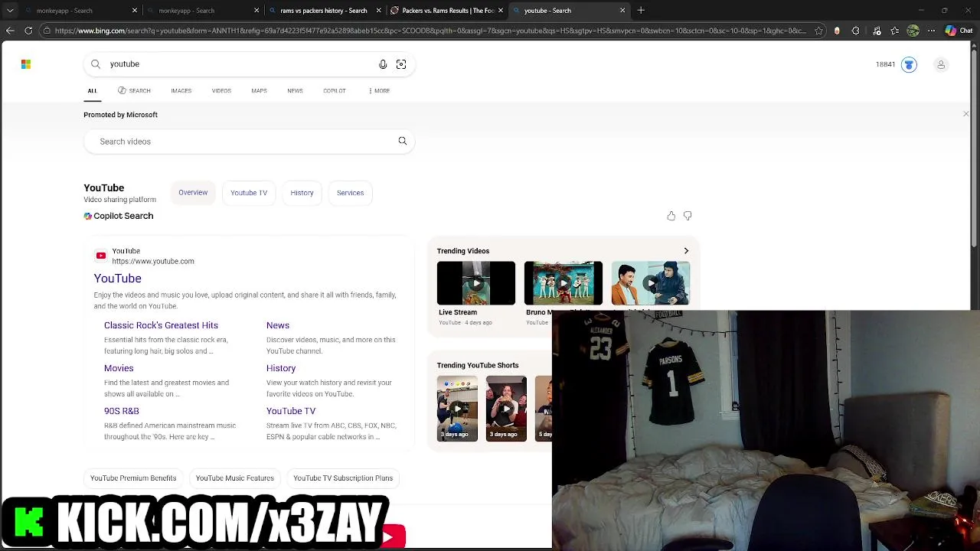The width and height of the screenshot is (980, 551).
Task: Open the MAPS results tab
Action: point(259,91)
